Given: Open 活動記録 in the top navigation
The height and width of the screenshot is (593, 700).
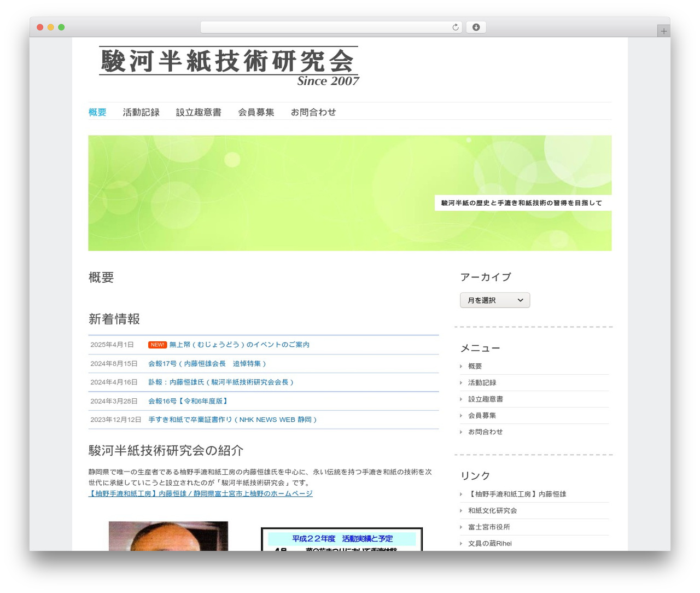Looking at the screenshot, I should pyautogui.click(x=141, y=112).
